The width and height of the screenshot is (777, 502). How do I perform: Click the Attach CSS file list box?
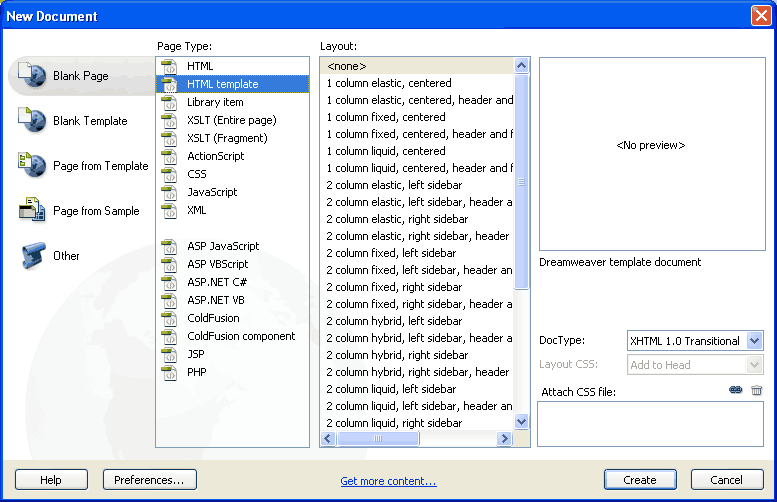coord(650,424)
